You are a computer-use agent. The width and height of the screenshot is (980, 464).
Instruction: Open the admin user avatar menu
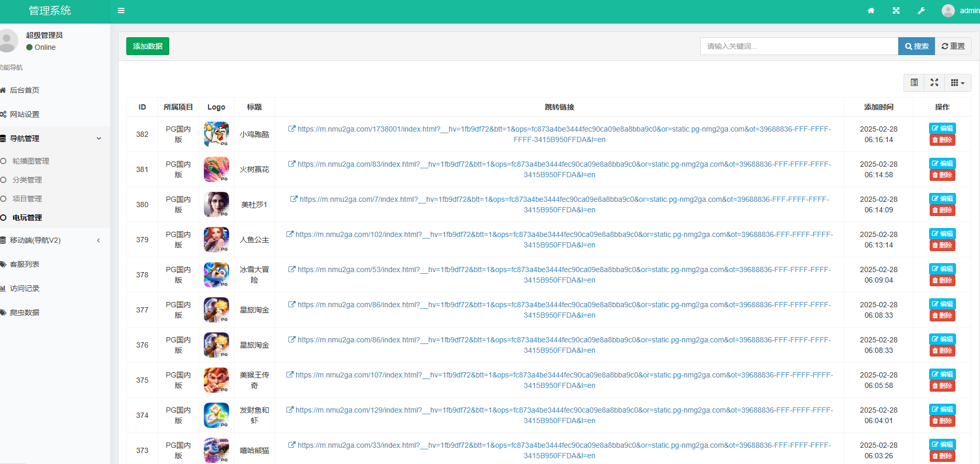[960, 10]
